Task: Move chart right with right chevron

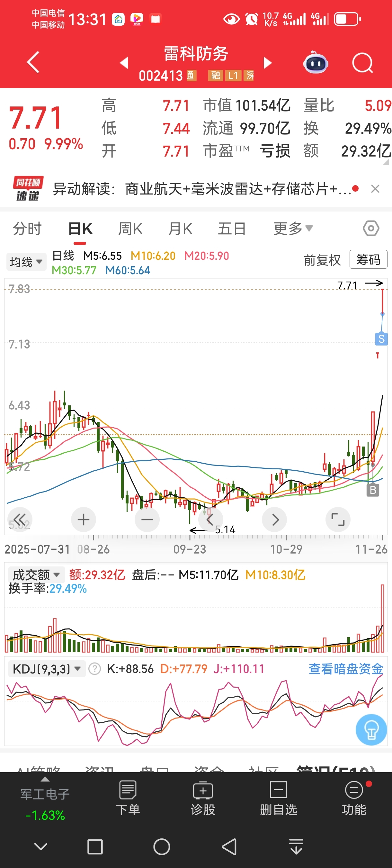Action: coord(274,519)
